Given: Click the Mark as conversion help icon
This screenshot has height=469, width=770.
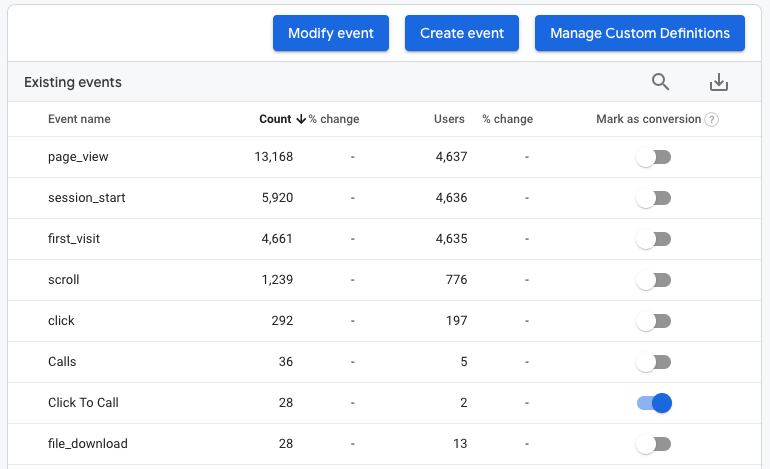Looking at the screenshot, I should click(711, 119).
